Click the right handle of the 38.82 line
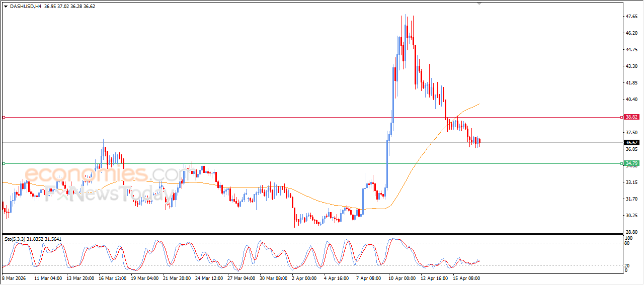644x285 pixels. 622,117
